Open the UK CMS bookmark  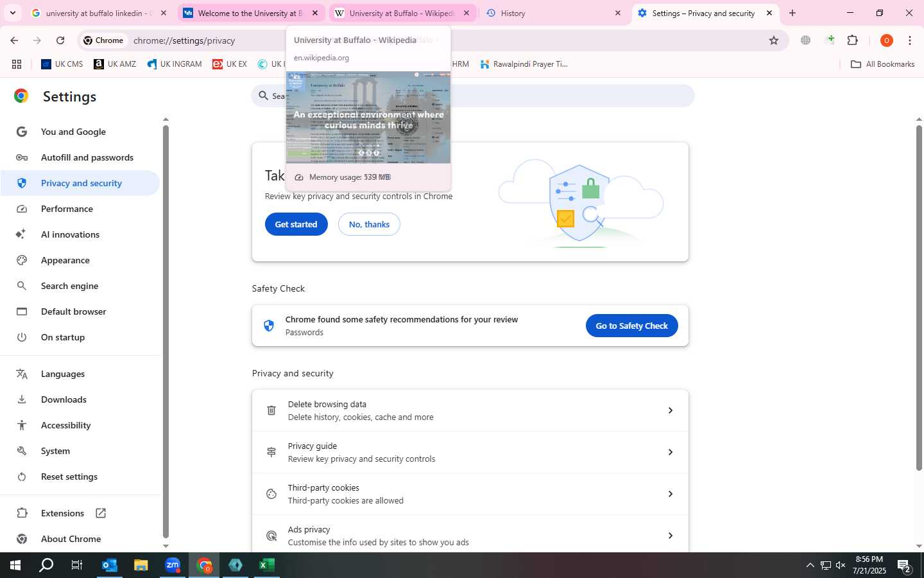62,64
